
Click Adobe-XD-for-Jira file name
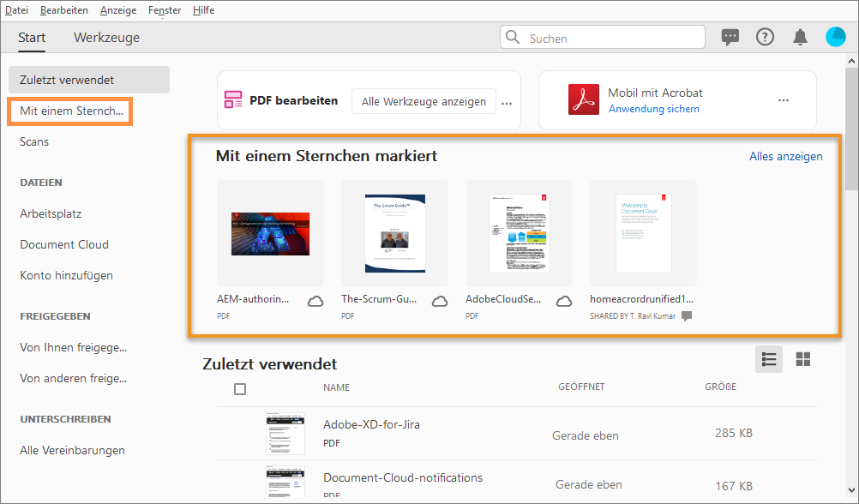371,424
